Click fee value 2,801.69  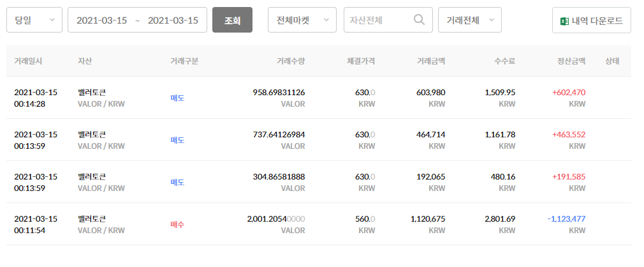coord(501,218)
